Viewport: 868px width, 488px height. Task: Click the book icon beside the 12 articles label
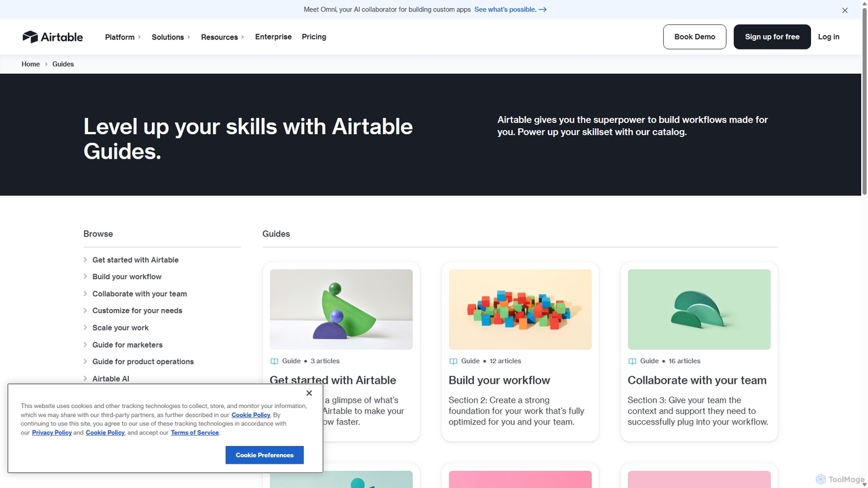point(453,361)
